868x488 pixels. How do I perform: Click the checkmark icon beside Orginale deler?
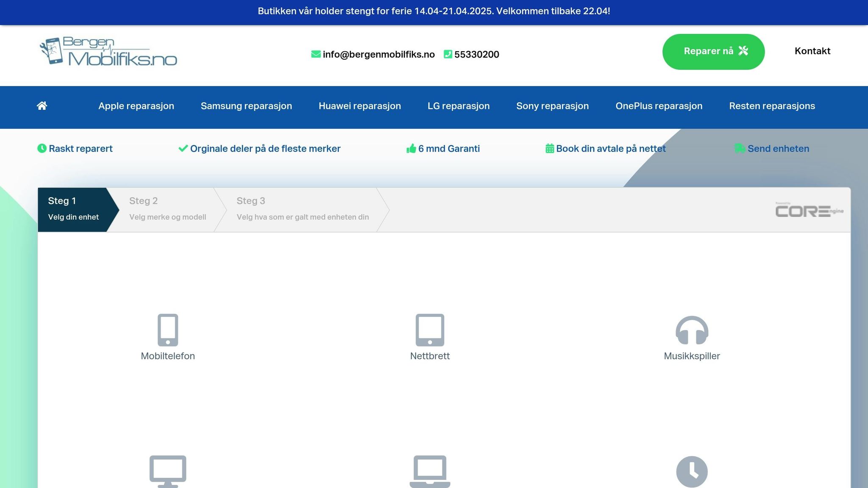tap(183, 148)
